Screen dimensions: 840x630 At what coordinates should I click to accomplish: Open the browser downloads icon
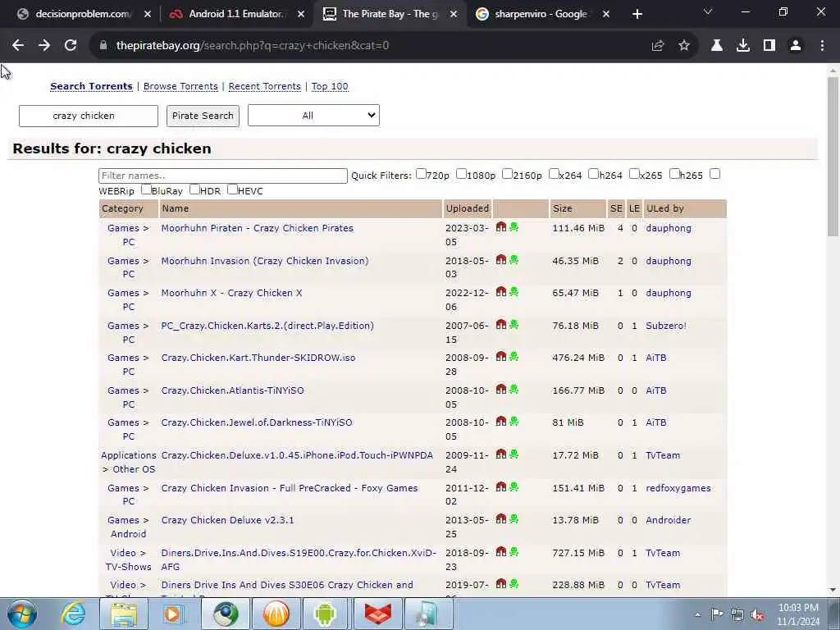[x=743, y=46]
